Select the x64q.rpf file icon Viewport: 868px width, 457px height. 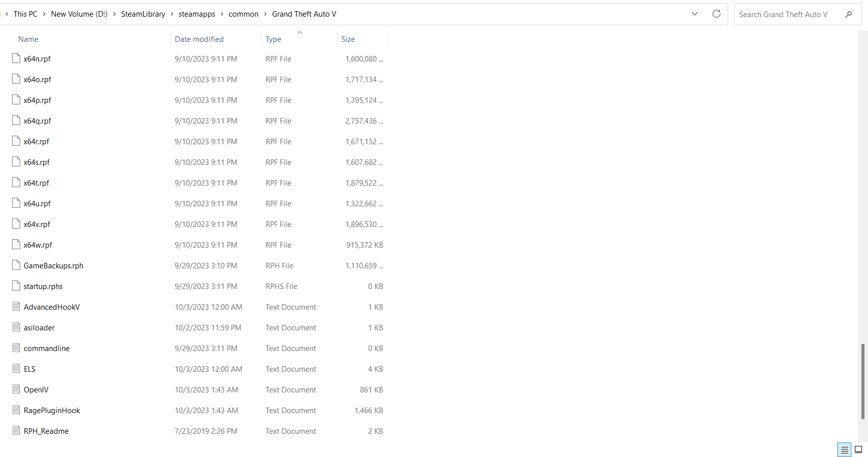coord(16,121)
